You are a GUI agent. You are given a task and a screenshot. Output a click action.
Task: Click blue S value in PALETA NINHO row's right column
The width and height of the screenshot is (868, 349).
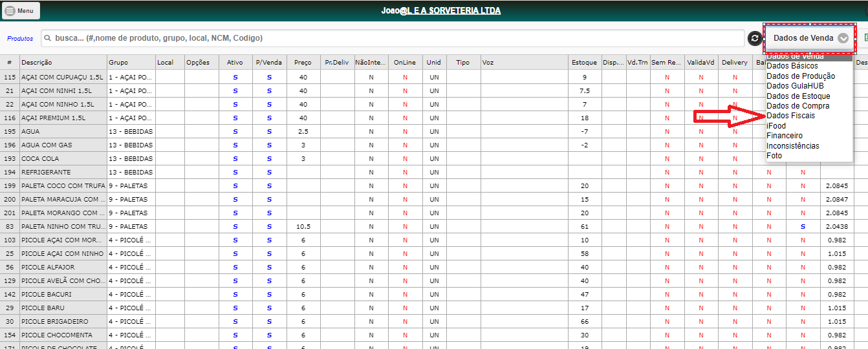pyautogui.click(x=803, y=227)
